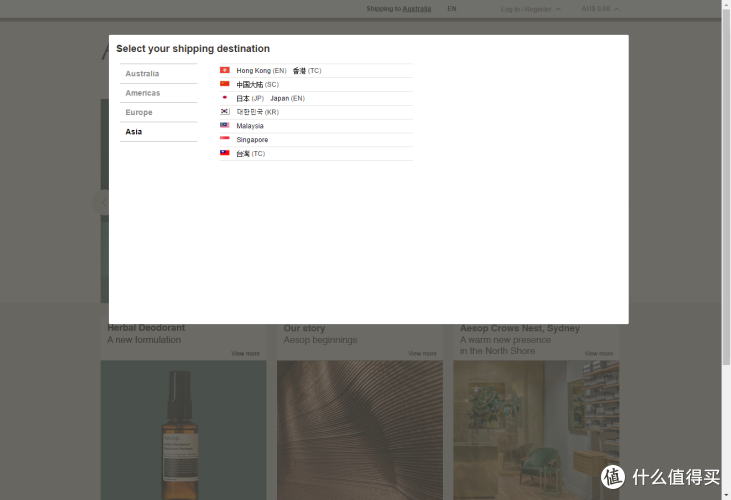Click the South Korea flag icon
The image size is (731, 500).
pyautogui.click(x=225, y=112)
